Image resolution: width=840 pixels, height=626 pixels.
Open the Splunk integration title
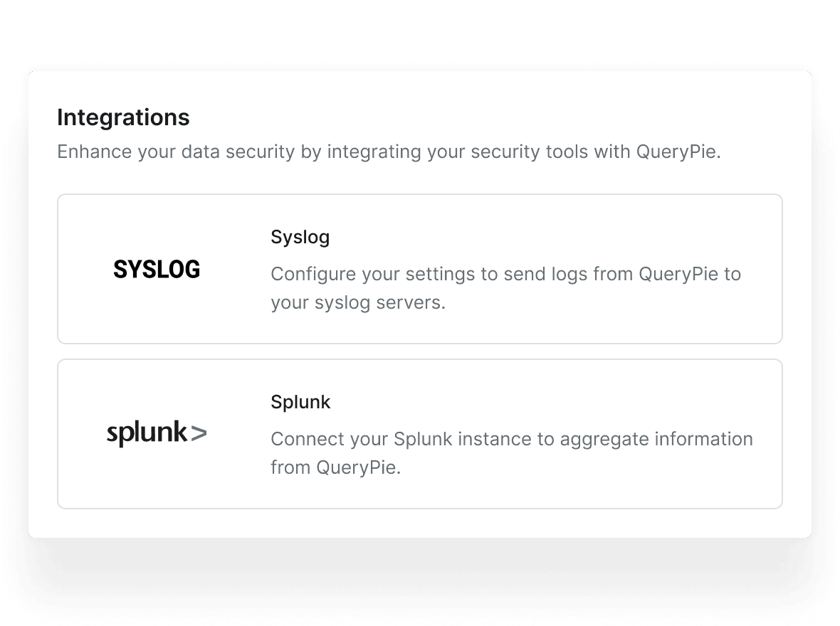pos(300,402)
